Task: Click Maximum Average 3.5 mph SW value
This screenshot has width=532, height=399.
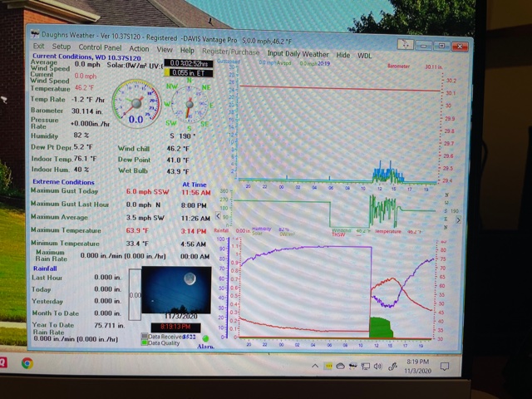Action: coord(145,218)
